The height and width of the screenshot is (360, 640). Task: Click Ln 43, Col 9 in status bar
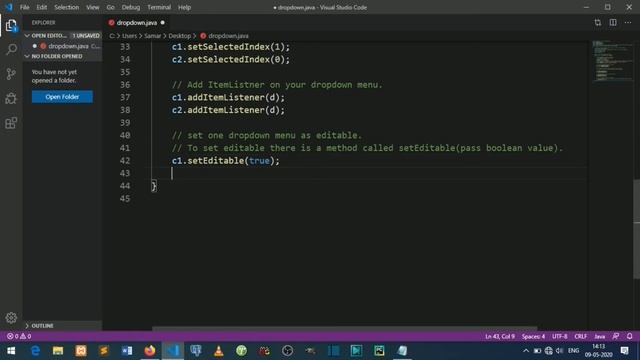[500, 336]
